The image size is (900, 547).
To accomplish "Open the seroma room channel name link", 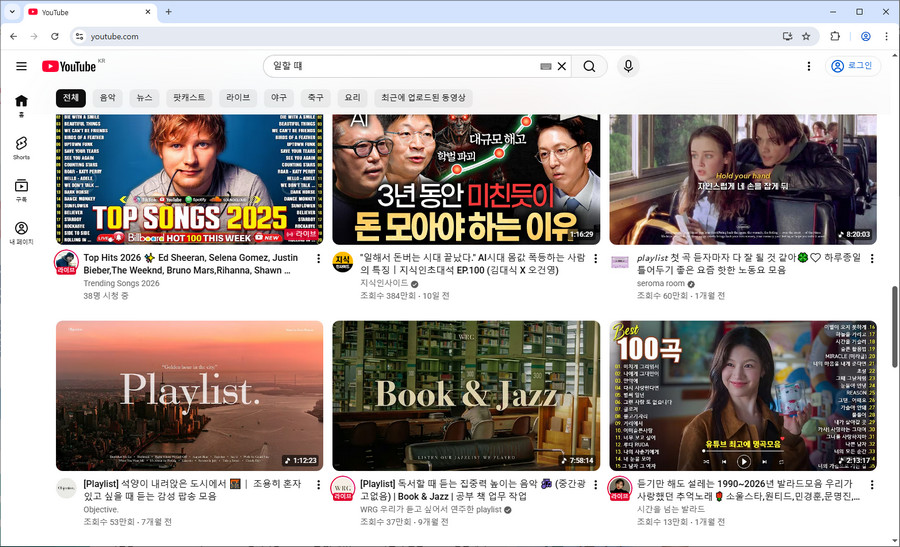I will (x=660, y=283).
